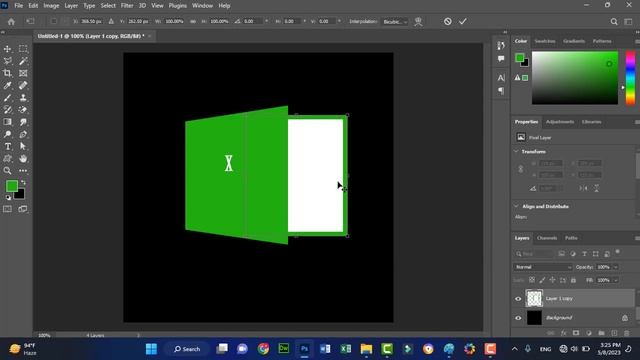Select the Frame tool
The height and width of the screenshot is (360, 640).
pyautogui.click(x=23, y=73)
